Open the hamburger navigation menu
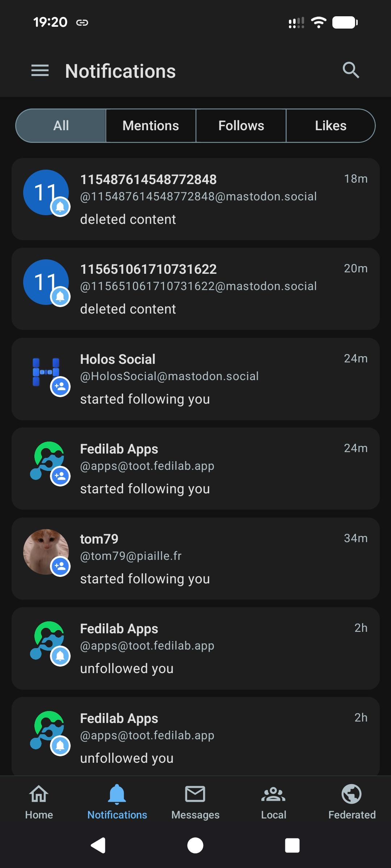The width and height of the screenshot is (391, 868). 40,71
